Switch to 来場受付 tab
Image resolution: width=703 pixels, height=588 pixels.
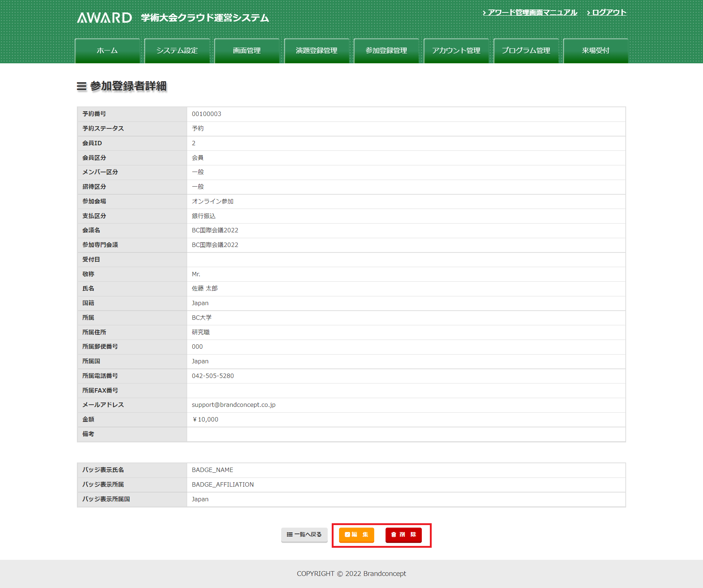595,51
